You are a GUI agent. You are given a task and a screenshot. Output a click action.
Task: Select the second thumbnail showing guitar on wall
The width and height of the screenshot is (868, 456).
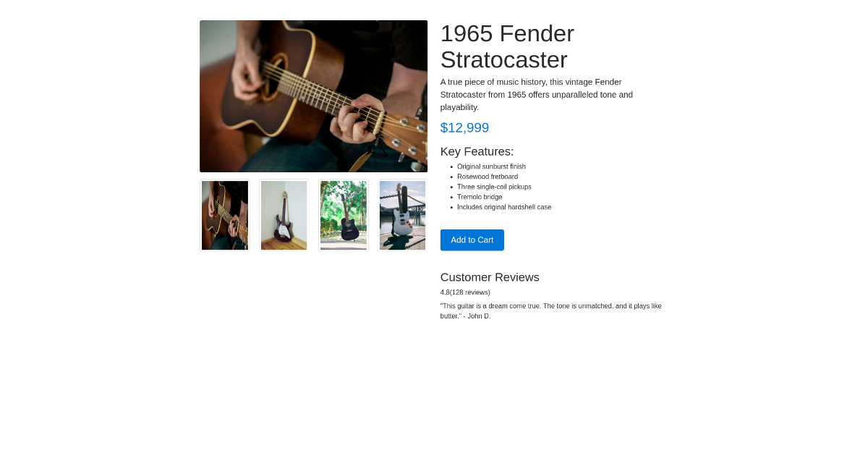(x=284, y=214)
